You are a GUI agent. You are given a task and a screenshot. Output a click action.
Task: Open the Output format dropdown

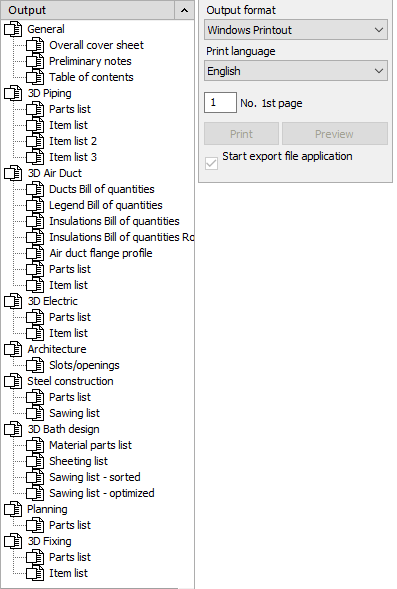point(296,30)
